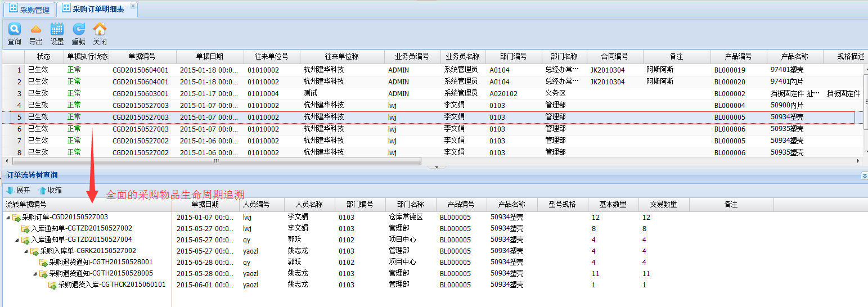The width and height of the screenshot is (868, 307).
Task: Click the 展开 expand-all button
Action: pyautogui.click(x=18, y=191)
